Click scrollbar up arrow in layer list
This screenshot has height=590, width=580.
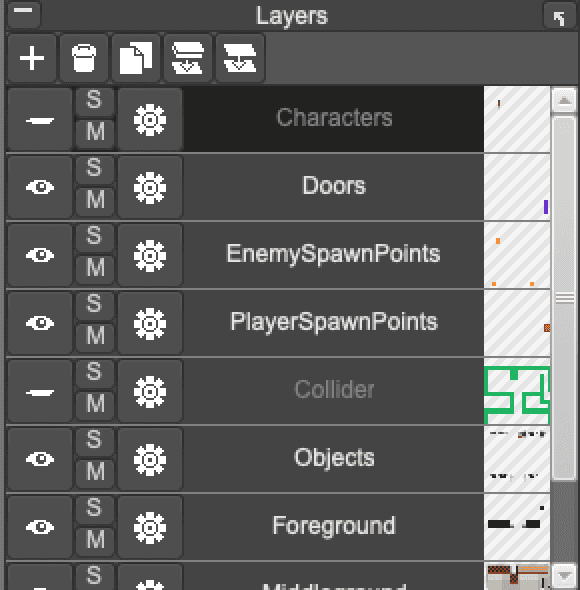point(564,100)
